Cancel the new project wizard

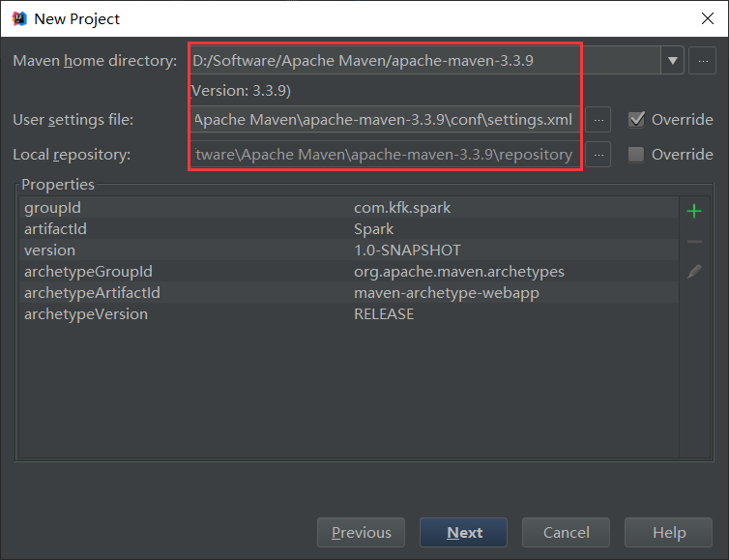(x=566, y=533)
